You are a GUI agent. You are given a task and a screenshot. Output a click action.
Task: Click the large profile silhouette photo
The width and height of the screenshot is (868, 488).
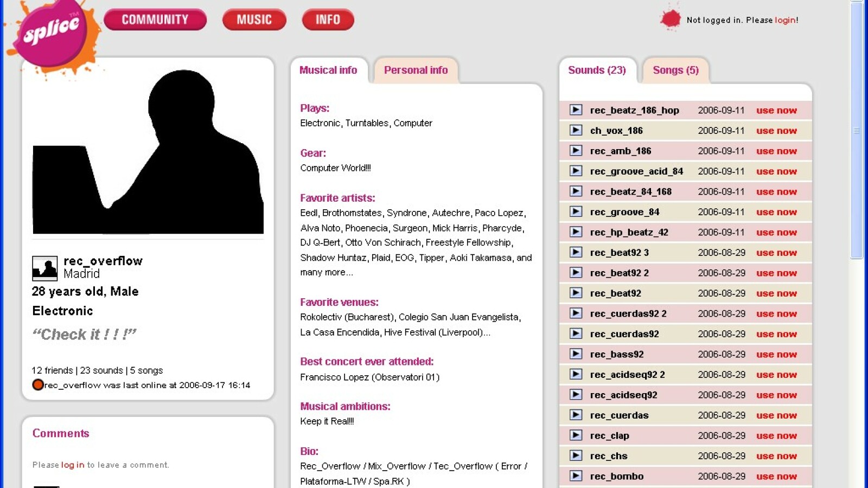point(148,152)
